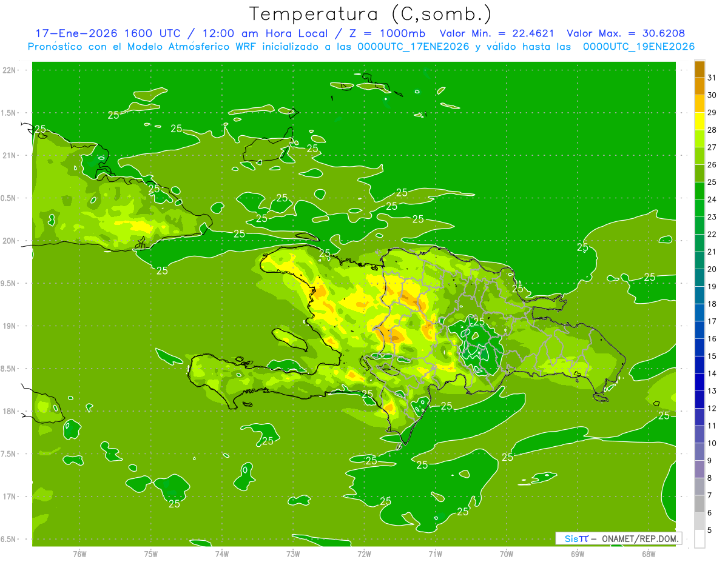728x562 pixels.
Task: Click the 19N latitude axis label
Action: tap(9, 326)
